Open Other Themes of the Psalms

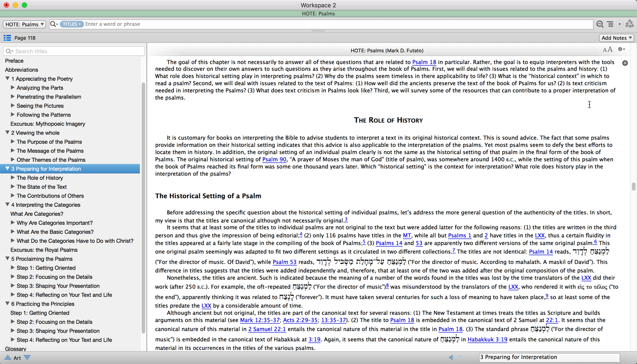coord(51,160)
